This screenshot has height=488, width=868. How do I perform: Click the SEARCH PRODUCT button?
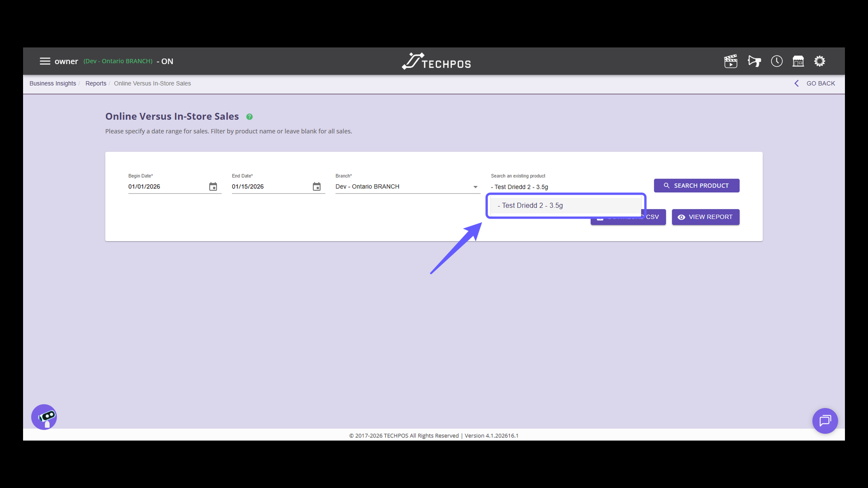(x=696, y=185)
